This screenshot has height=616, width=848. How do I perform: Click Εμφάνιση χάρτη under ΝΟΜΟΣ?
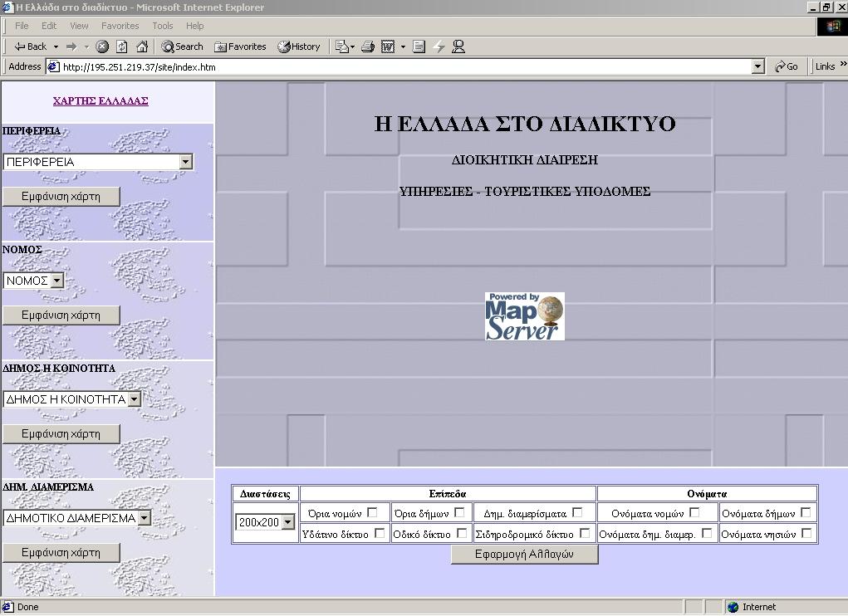[61, 315]
